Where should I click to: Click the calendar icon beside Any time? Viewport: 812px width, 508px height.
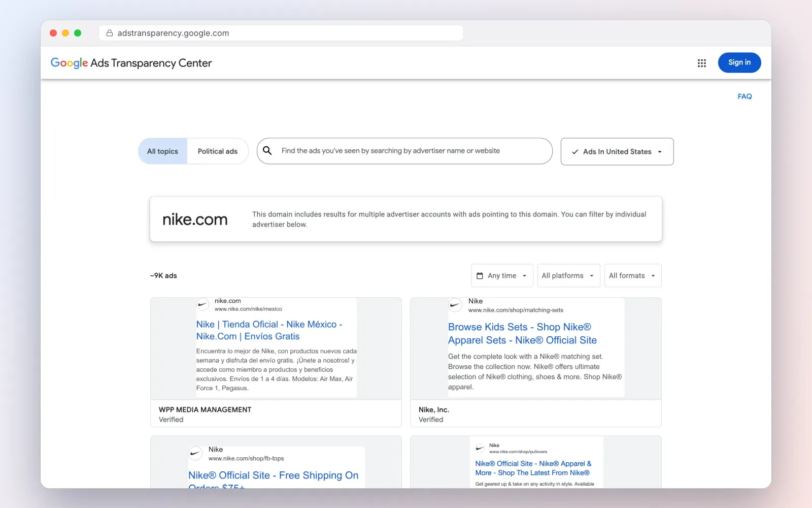(480, 276)
